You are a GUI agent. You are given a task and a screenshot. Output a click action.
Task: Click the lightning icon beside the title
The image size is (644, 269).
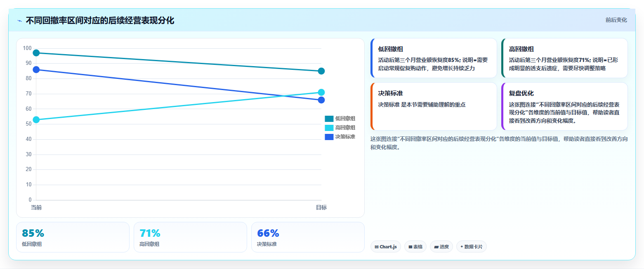tap(20, 21)
